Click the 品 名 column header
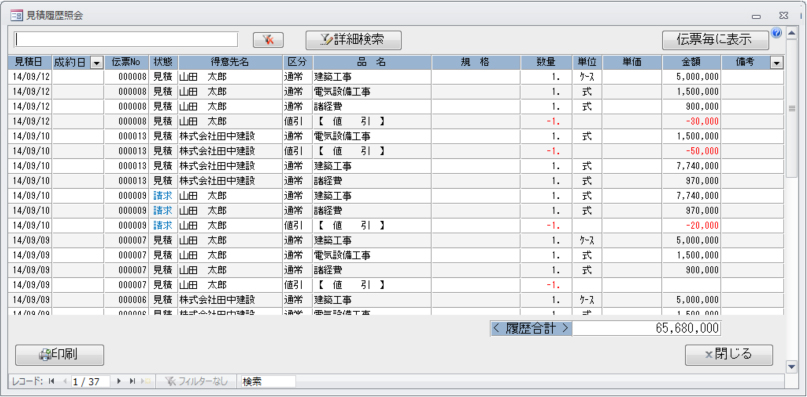The width and height of the screenshot is (807, 397). (x=372, y=62)
